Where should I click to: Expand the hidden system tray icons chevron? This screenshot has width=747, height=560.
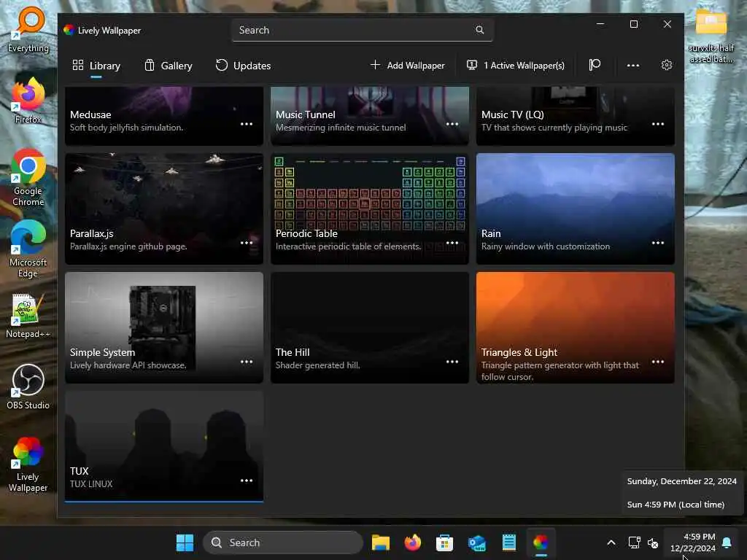(x=611, y=542)
